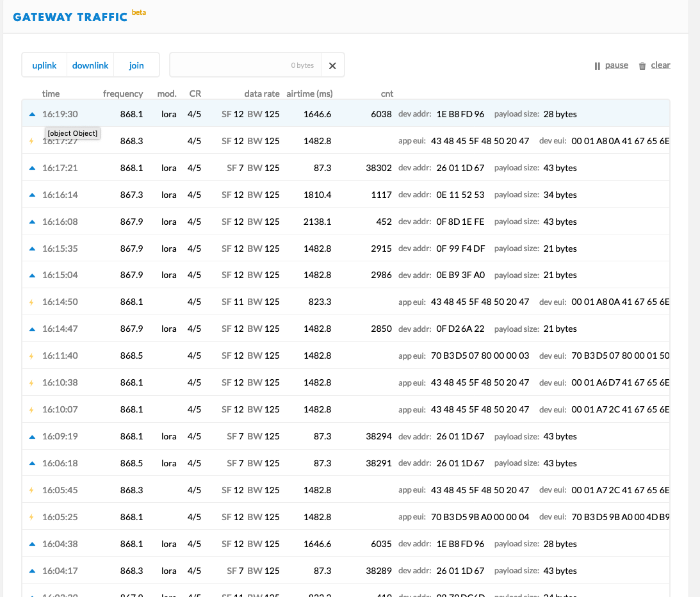Click counter value 38294
The height and width of the screenshot is (597, 700).
click(x=378, y=436)
